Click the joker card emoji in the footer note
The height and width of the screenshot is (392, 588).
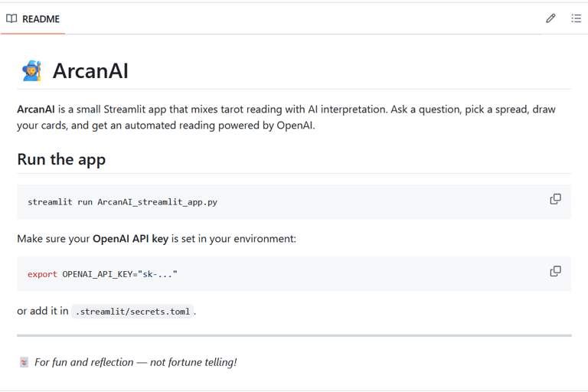[24, 362]
